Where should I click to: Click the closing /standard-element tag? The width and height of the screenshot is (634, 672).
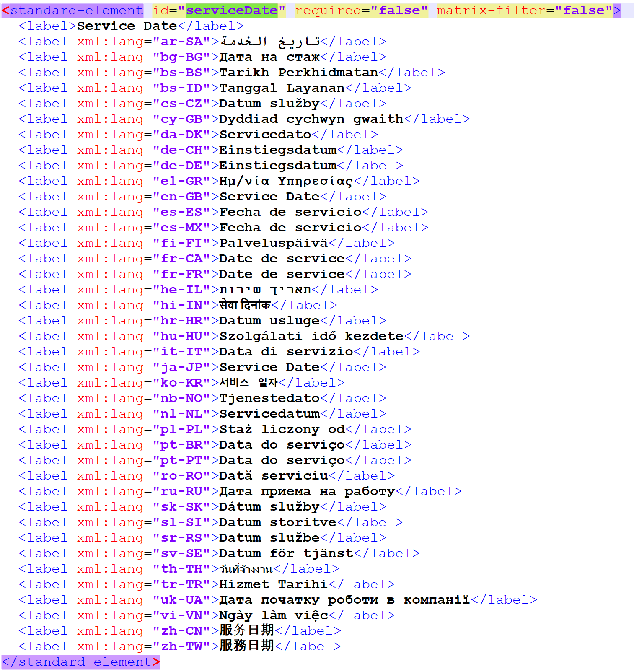80,662
